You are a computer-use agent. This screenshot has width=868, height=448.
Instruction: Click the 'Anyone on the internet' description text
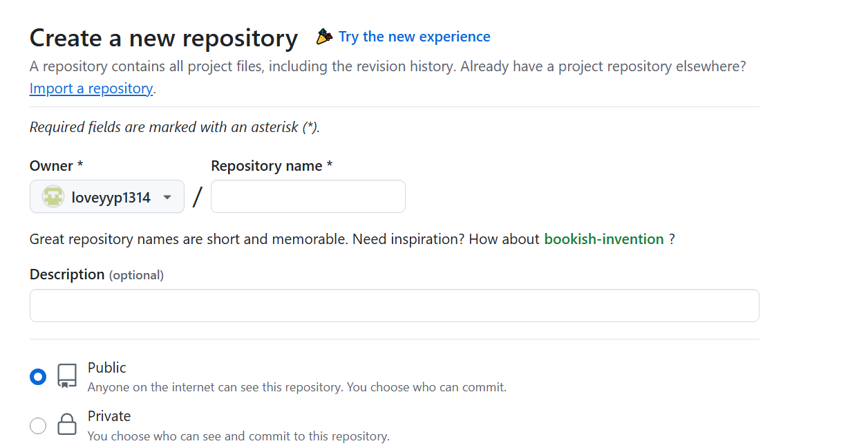click(x=297, y=387)
